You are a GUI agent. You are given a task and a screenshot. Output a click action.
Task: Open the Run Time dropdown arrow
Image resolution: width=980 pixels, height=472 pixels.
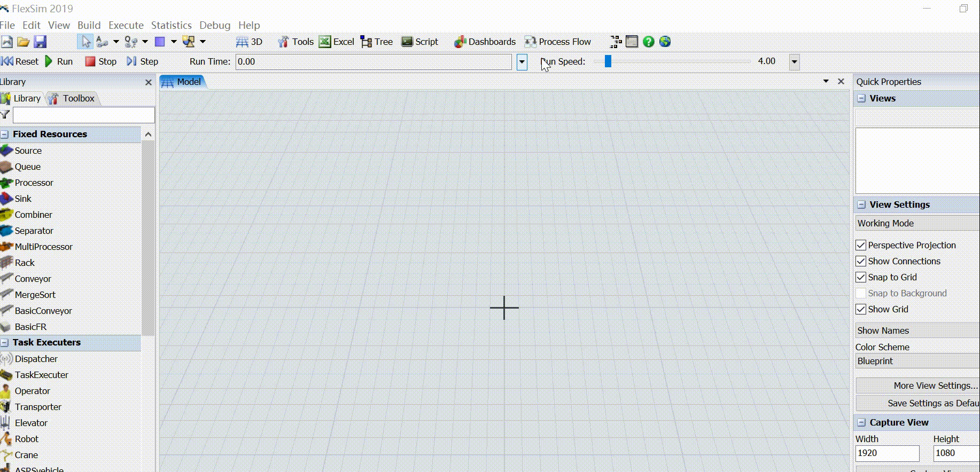(522, 62)
